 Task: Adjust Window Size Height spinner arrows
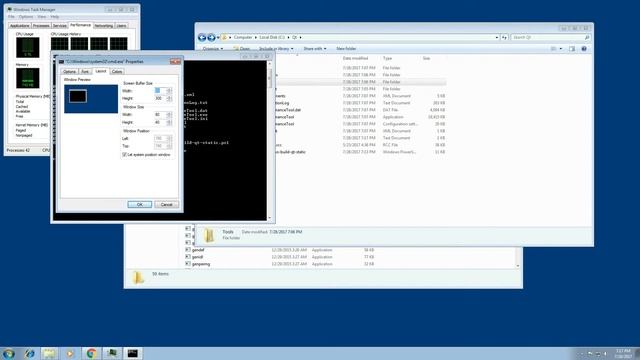coord(169,122)
